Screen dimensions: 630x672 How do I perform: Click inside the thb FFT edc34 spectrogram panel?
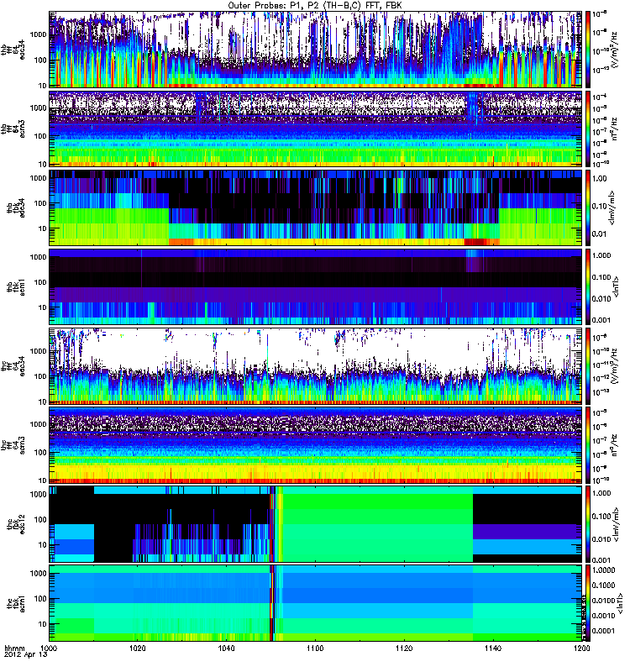316,50
